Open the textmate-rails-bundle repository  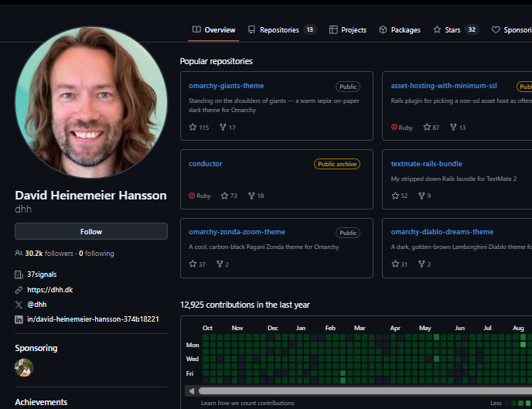427,164
